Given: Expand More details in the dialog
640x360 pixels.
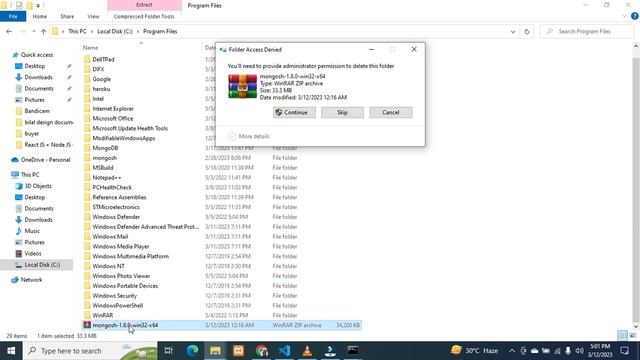Looking at the screenshot, I should click(x=249, y=136).
